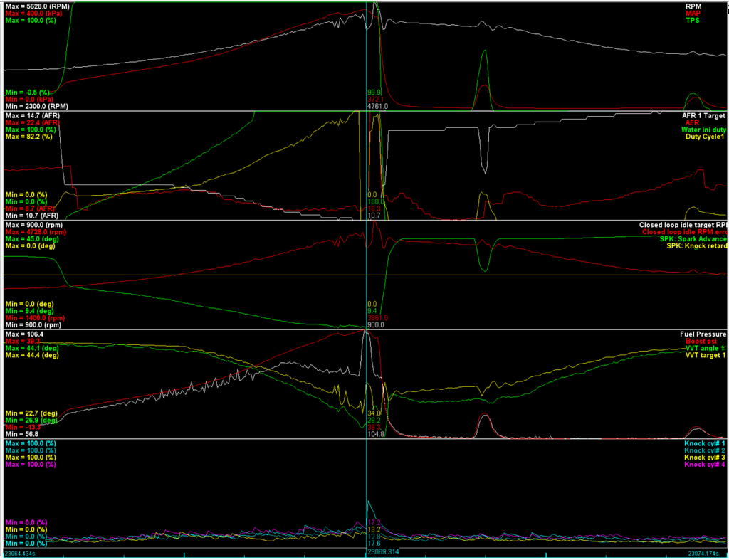The image size is (729, 560).
Task: Click the Max = 22.4 (AFR) readout
Action: point(33,122)
